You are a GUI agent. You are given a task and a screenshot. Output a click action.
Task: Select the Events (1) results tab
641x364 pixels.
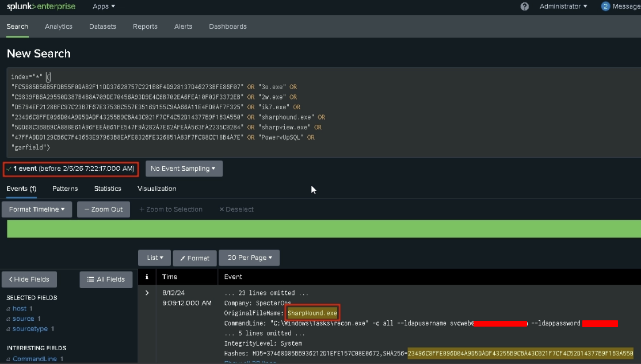click(x=21, y=189)
